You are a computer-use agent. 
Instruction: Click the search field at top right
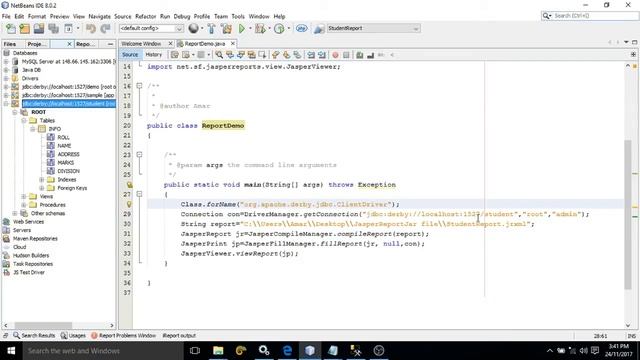pyautogui.click(x=589, y=16)
